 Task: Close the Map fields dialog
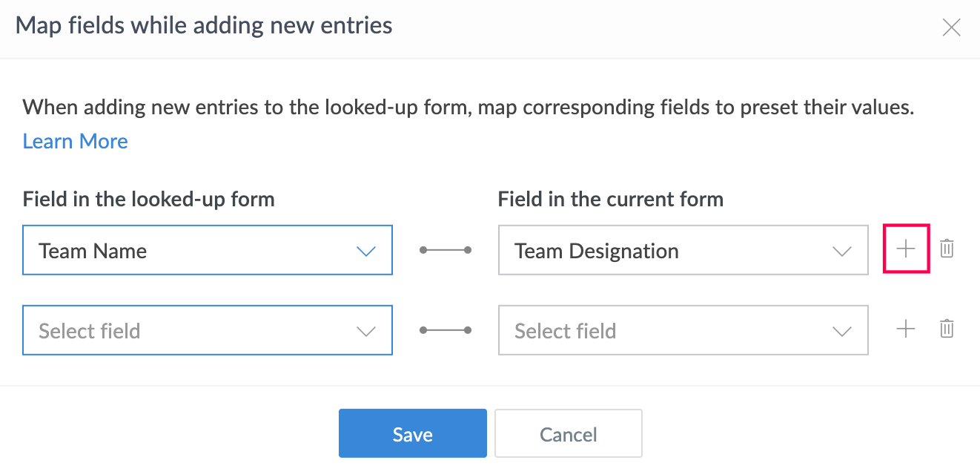[951, 28]
